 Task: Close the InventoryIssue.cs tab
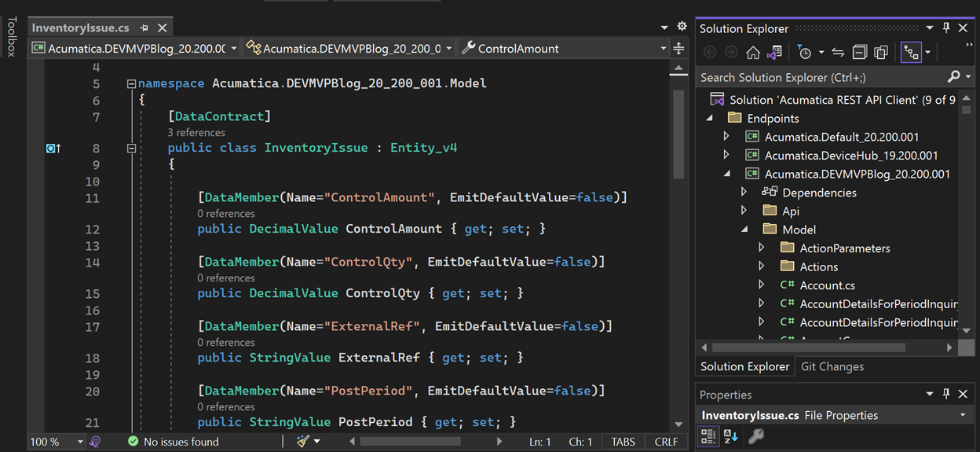pyautogui.click(x=162, y=28)
